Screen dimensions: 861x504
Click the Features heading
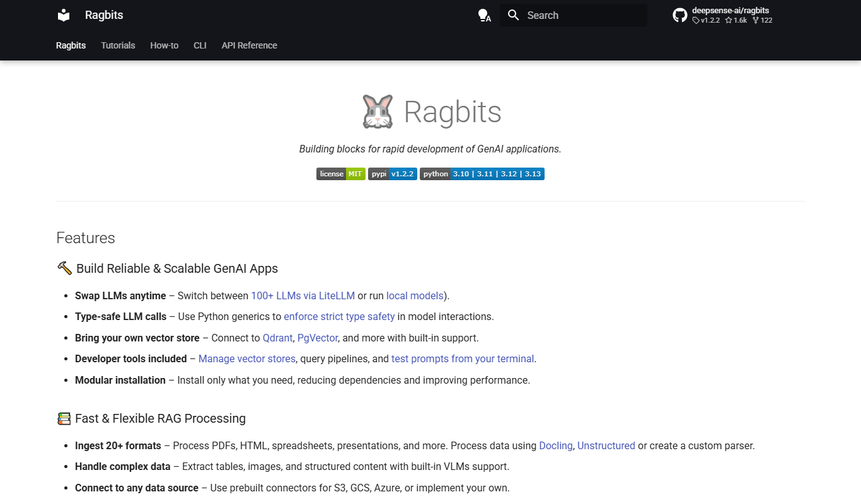(86, 238)
